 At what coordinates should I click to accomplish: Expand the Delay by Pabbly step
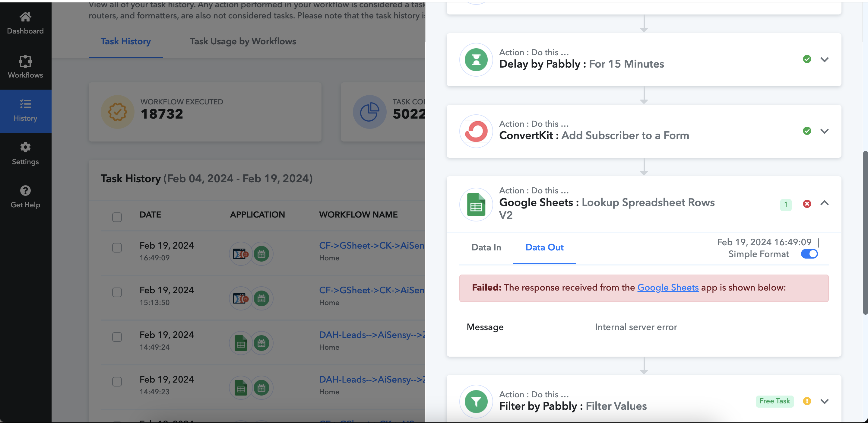click(824, 60)
